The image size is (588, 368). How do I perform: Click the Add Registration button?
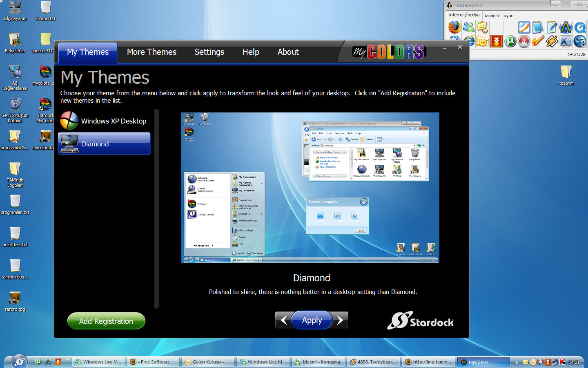106,321
